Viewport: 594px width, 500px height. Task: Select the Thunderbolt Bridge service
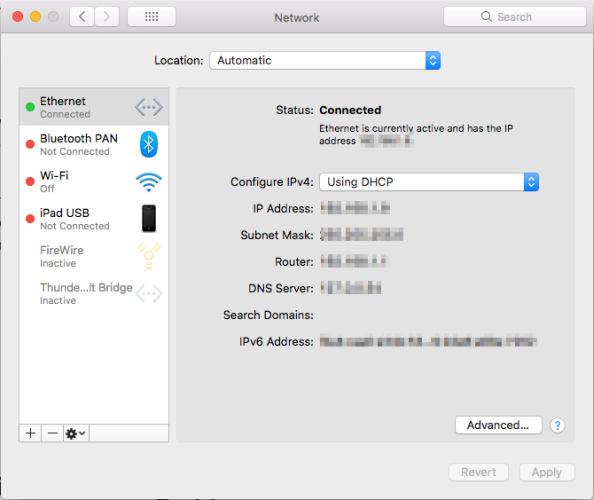click(x=94, y=294)
